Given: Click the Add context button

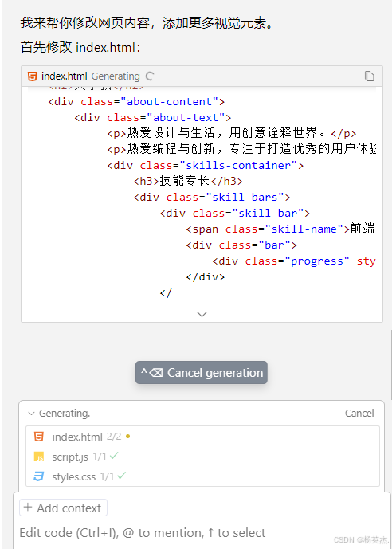Looking at the screenshot, I should [x=64, y=508].
